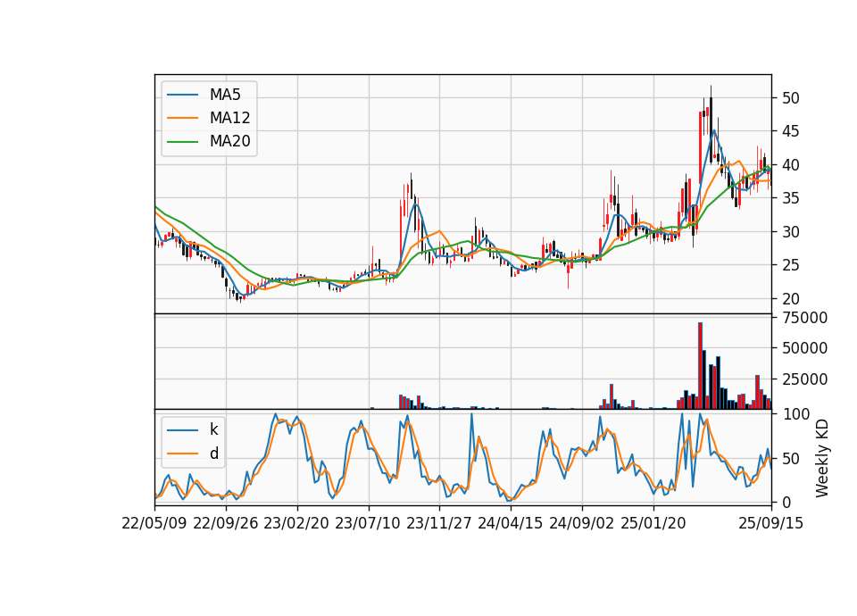Click the Weekly KD axis label
857x616 pixels.
click(822, 458)
